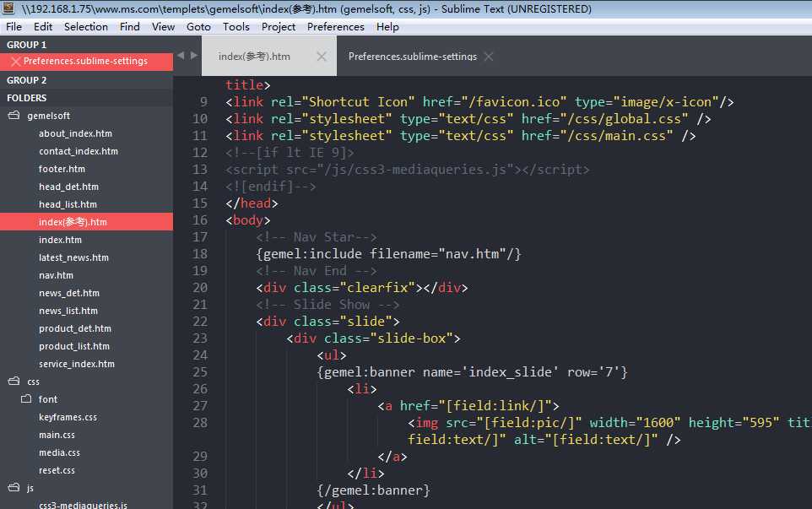Screen dimensions: 812x509
Task: Close the Preferences.sublime-settings tab
Action: pos(489,57)
